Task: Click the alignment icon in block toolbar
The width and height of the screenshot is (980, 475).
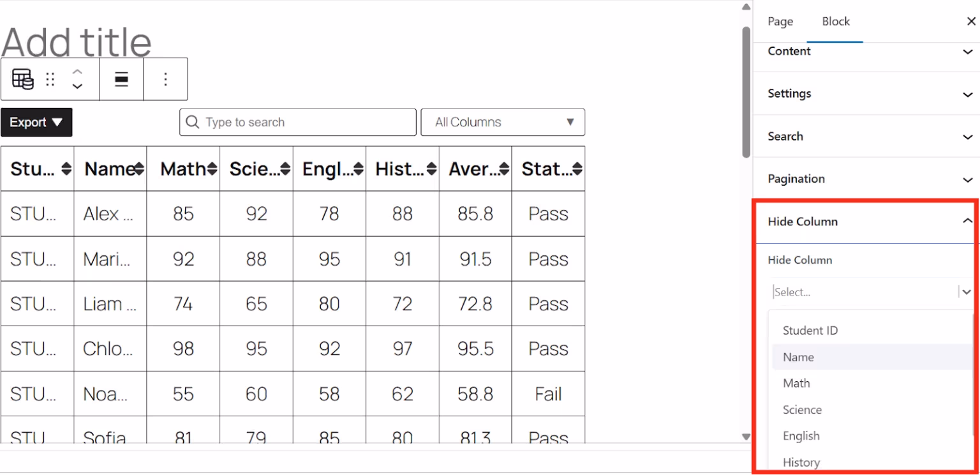Action: (121, 79)
